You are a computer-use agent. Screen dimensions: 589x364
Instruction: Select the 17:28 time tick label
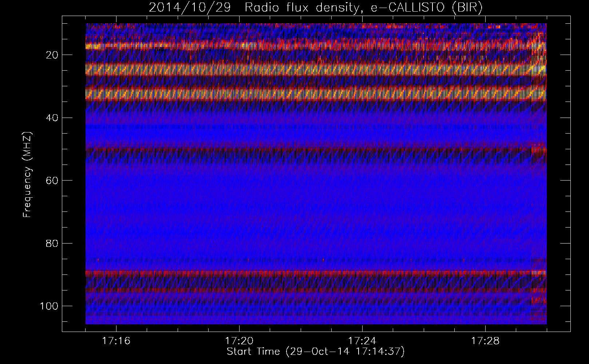485,341
